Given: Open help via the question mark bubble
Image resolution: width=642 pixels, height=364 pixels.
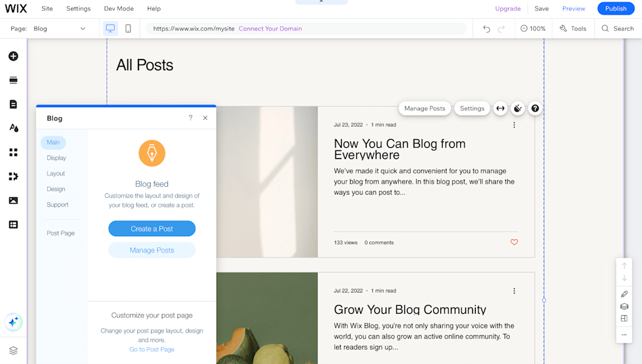Looking at the screenshot, I should (535, 108).
